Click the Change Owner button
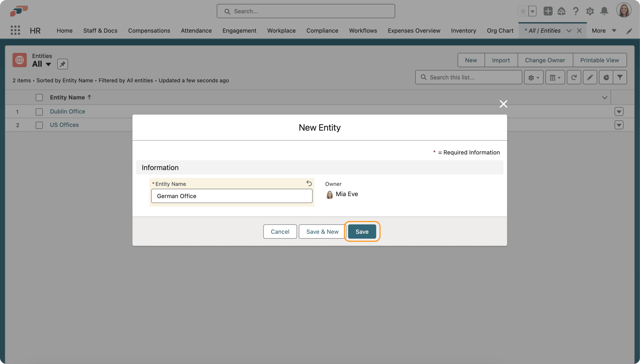This screenshot has height=364, width=640. tap(545, 60)
